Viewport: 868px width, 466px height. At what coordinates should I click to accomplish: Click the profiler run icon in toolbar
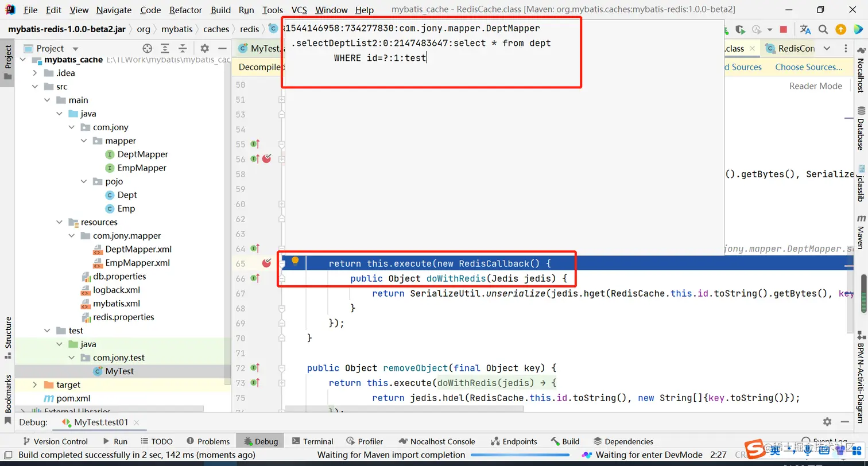tap(757, 29)
